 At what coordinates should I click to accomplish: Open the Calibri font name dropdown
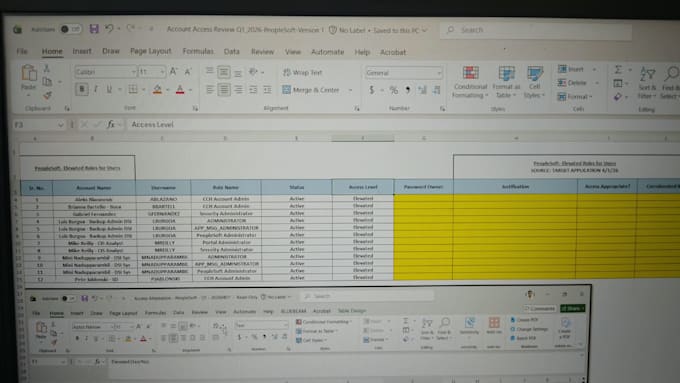pyautogui.click(x=105, y=72)
